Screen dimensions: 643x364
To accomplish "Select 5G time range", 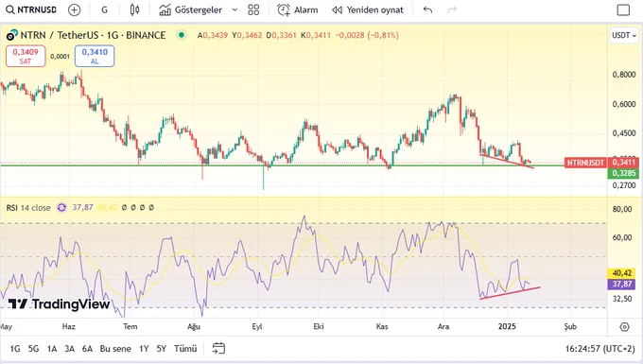I will coord(33,349).
